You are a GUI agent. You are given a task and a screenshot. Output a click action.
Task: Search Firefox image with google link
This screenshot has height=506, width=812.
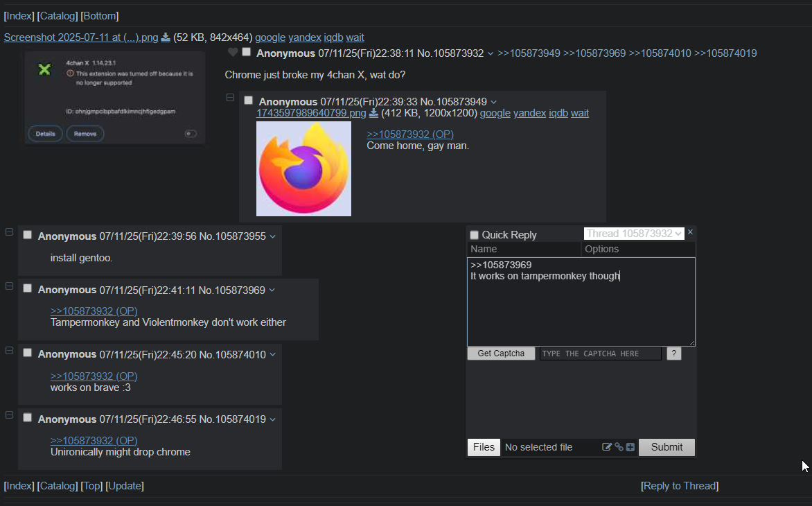pos(495,113)
